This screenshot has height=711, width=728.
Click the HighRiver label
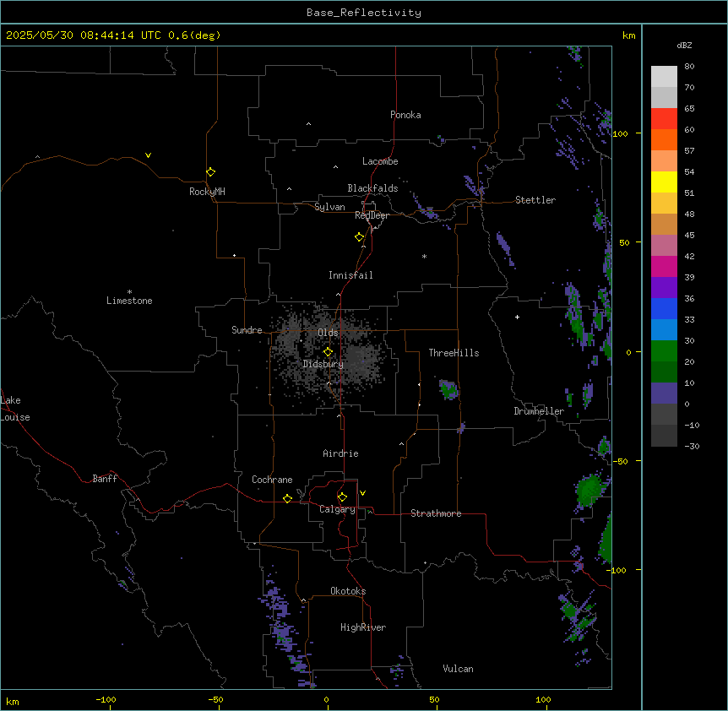pyautogui.click(x=363, y=627)
